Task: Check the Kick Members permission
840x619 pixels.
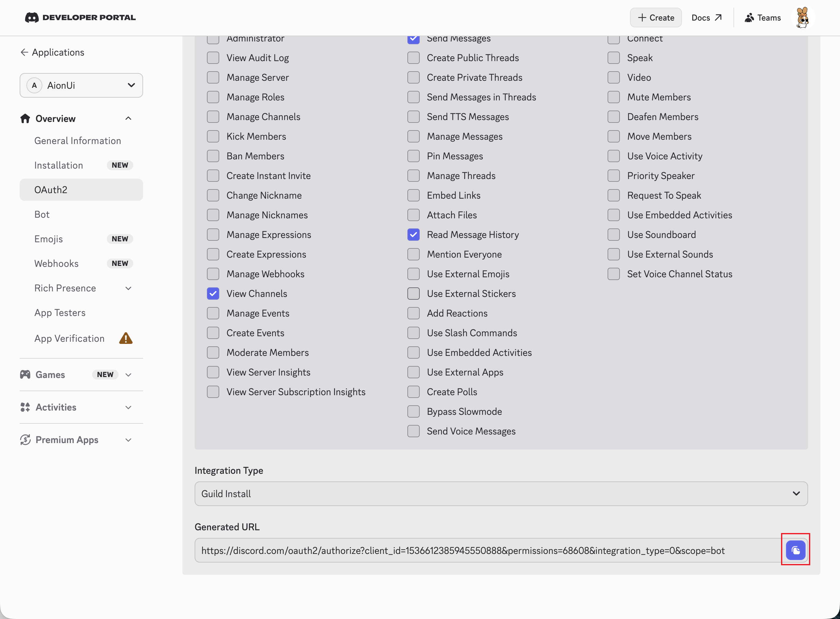Action: tap(213, 136)
